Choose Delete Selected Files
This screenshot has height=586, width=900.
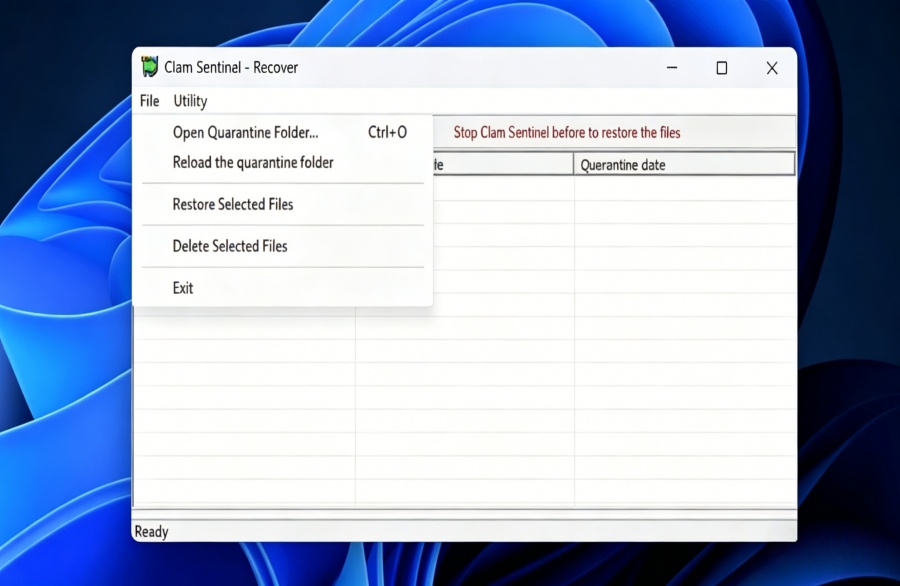coord(282,246)
